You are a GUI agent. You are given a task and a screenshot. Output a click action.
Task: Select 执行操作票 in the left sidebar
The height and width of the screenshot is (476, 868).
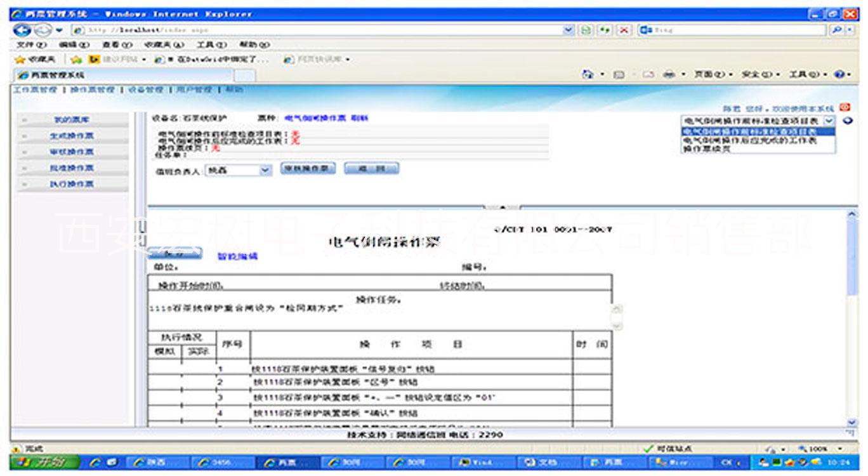click(x=72, y=183)
